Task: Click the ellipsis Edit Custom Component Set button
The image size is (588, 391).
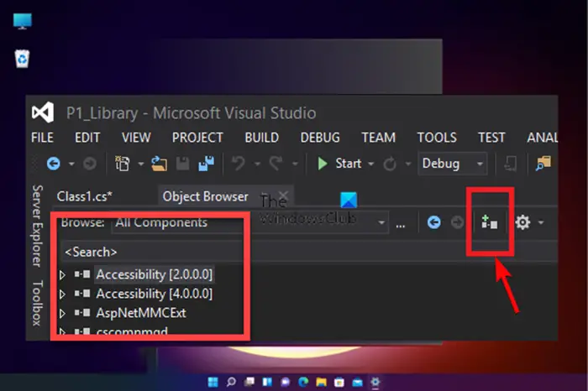Action: click(x=401, y=225)
